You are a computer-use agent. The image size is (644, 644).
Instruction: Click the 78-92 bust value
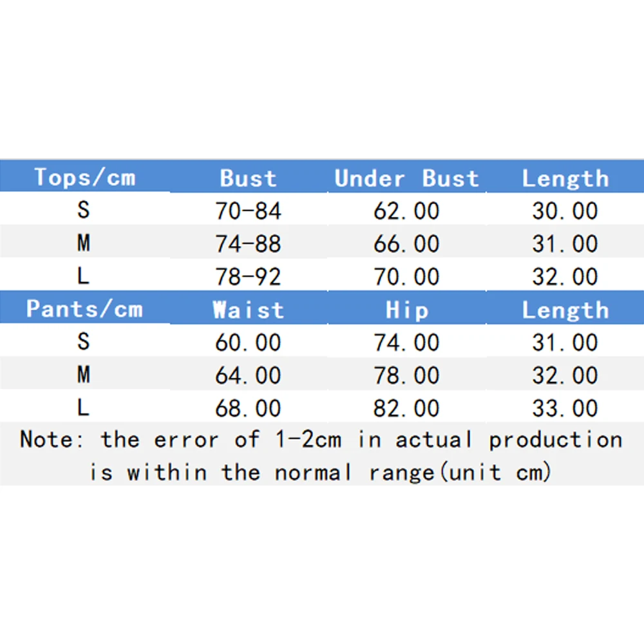[248, 276]
